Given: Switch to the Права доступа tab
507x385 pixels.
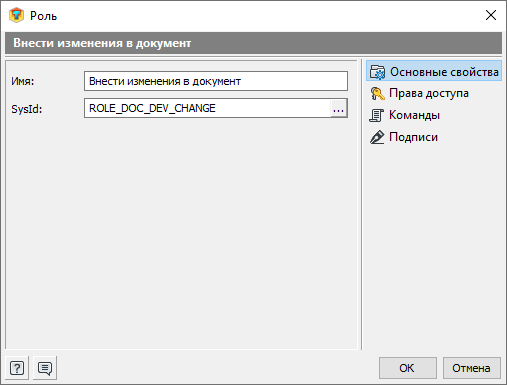Looking at the screenshot, I should tap(429, 93).
